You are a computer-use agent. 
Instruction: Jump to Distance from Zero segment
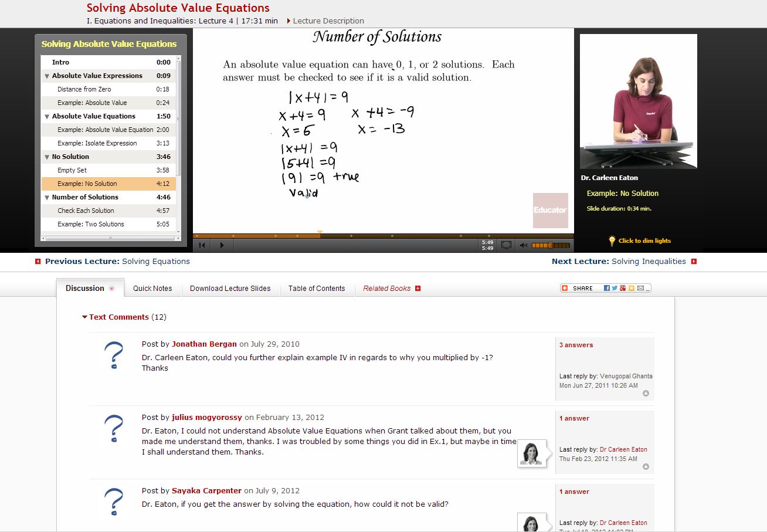(x=108, y=89)
